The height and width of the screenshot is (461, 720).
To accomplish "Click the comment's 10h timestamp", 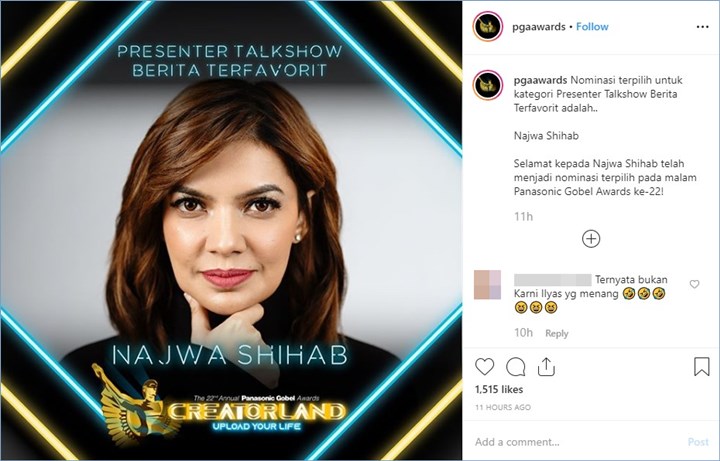I will point(523,333).
